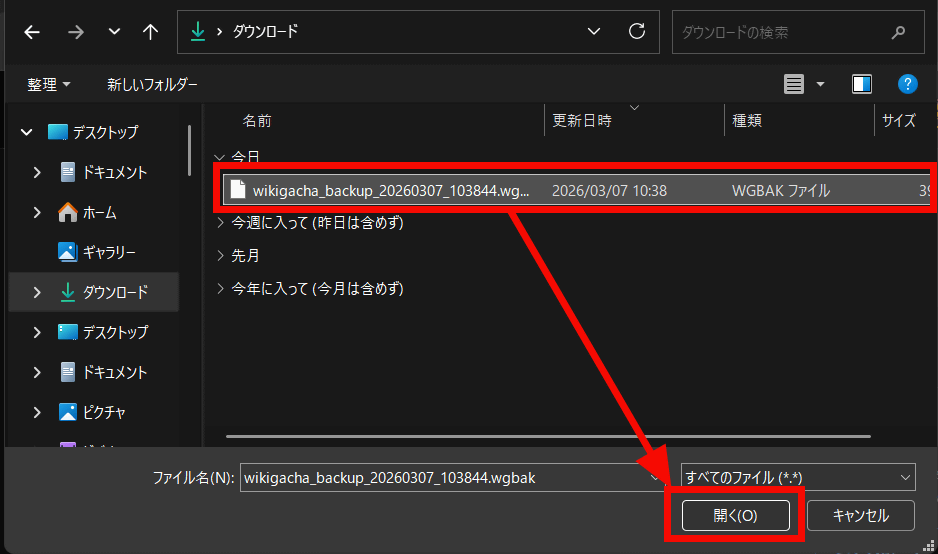Go forward with the right arrow button

tap(75, 32)
